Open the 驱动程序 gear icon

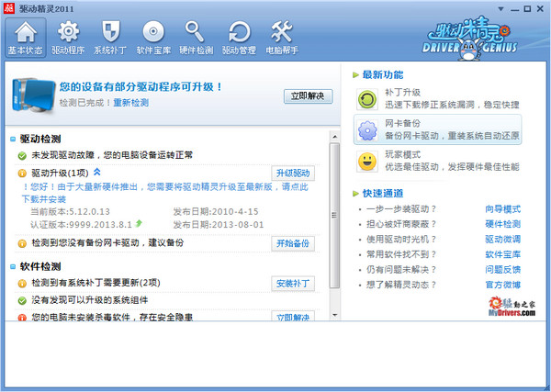pos(68,32)
